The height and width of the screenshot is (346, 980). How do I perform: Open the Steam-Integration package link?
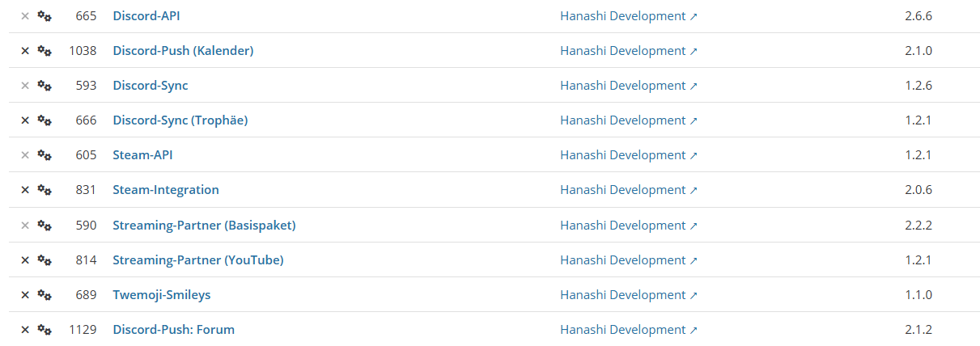(165, 190)
